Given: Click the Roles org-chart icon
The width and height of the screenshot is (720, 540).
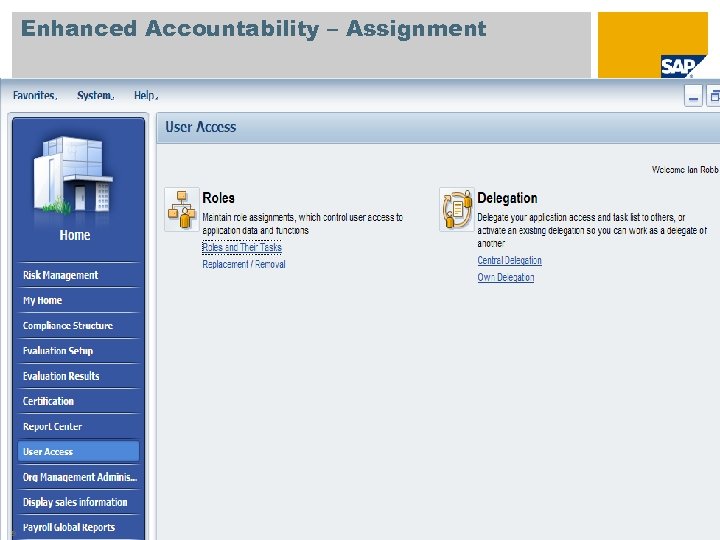Looking at the screenshot, I should pyautogui.click(x=182, y=209).
